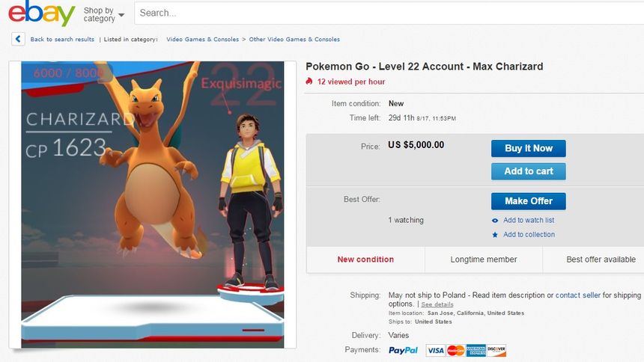The image size is (644, 362).
Task: Open the contact seller link
Action: click(578, 295)
